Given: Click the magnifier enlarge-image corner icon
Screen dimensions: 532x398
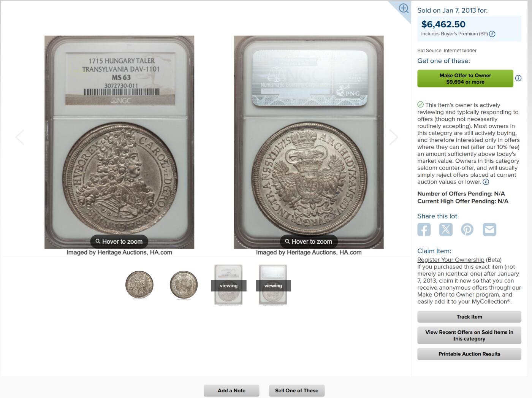Looking at the screenshot, I should [x=404, y=8].
